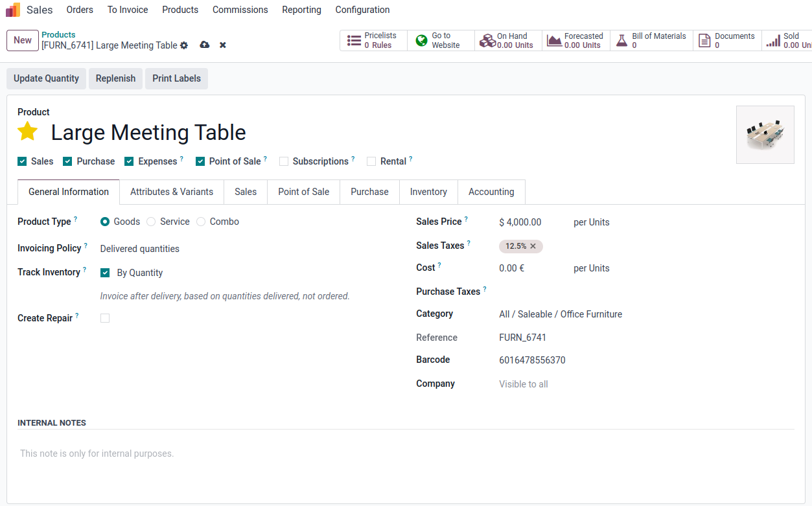Select the Service product type
812x506 pixels.
[151, 222]
